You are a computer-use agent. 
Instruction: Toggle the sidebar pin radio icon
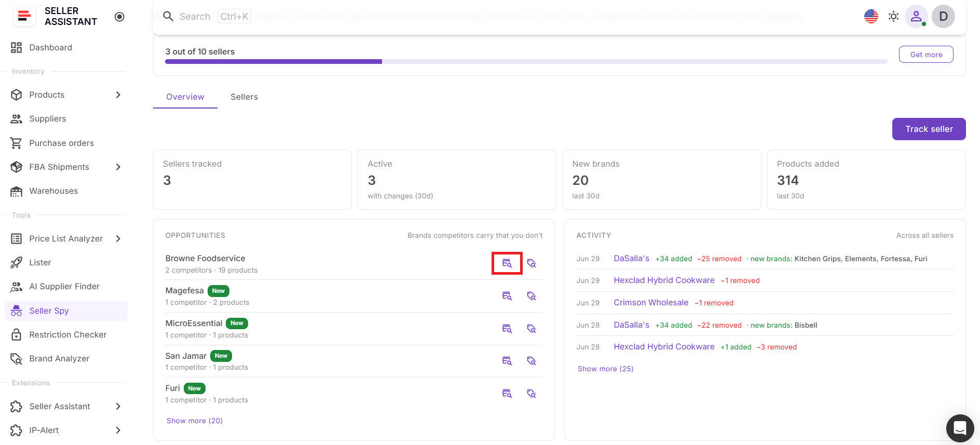[119, 17]
